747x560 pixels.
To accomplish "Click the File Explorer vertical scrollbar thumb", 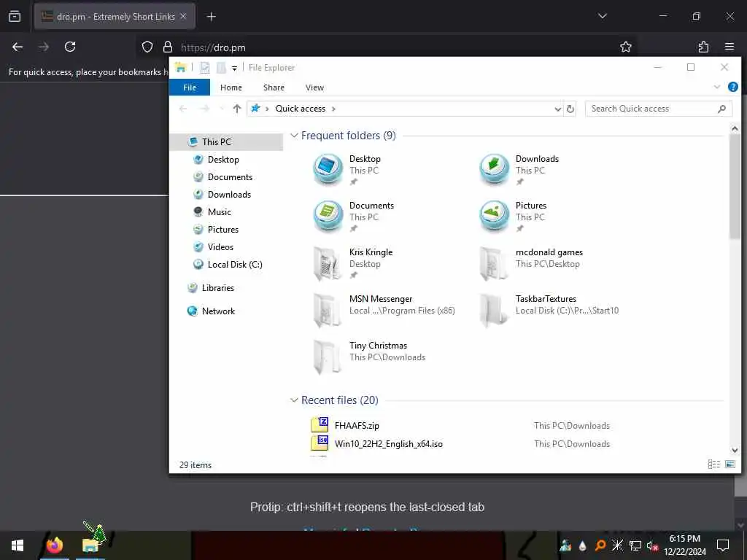I will pos(735,187).
